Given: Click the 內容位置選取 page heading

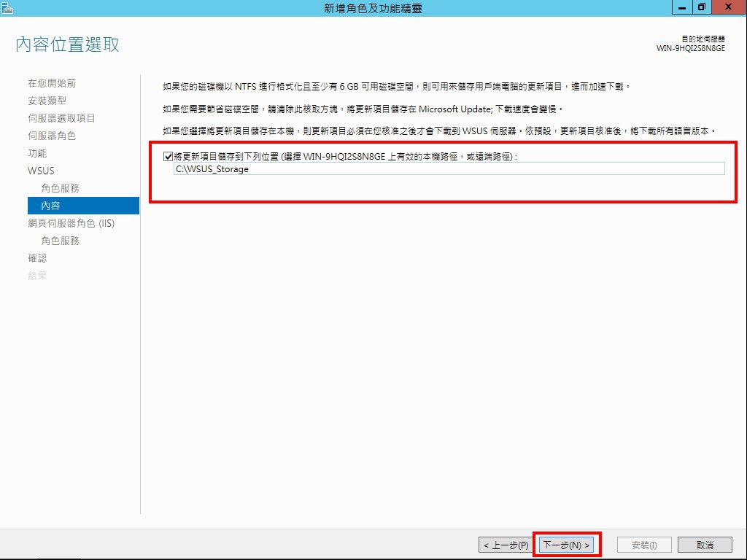Looking at the screenshot, I should 67,44.
